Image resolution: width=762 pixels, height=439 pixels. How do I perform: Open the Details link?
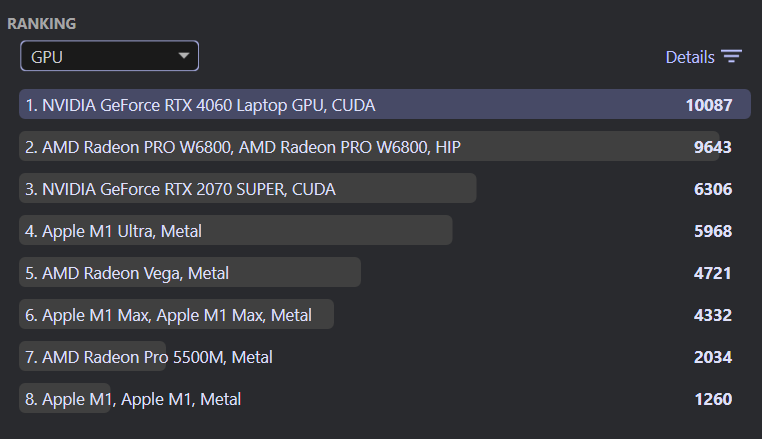[690, 57]
